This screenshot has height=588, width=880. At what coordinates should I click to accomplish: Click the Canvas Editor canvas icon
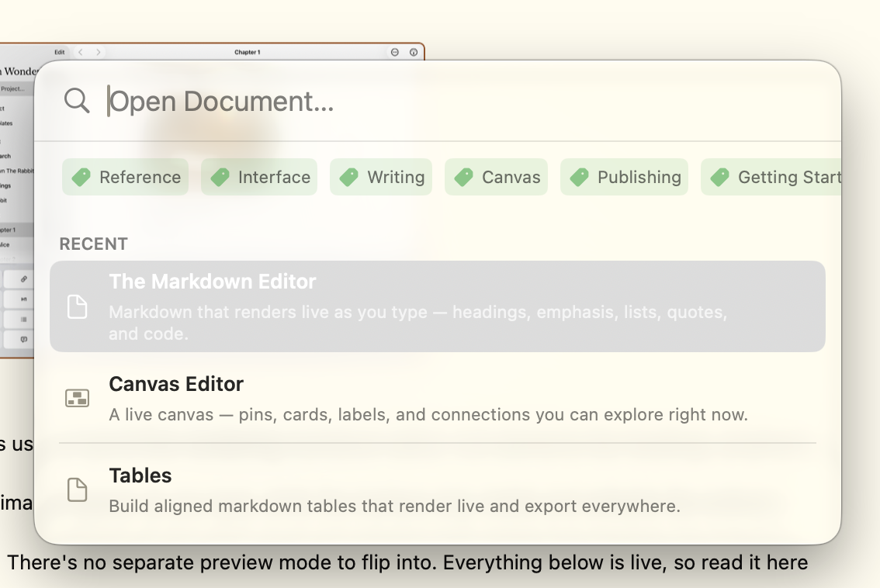point(77,398)
